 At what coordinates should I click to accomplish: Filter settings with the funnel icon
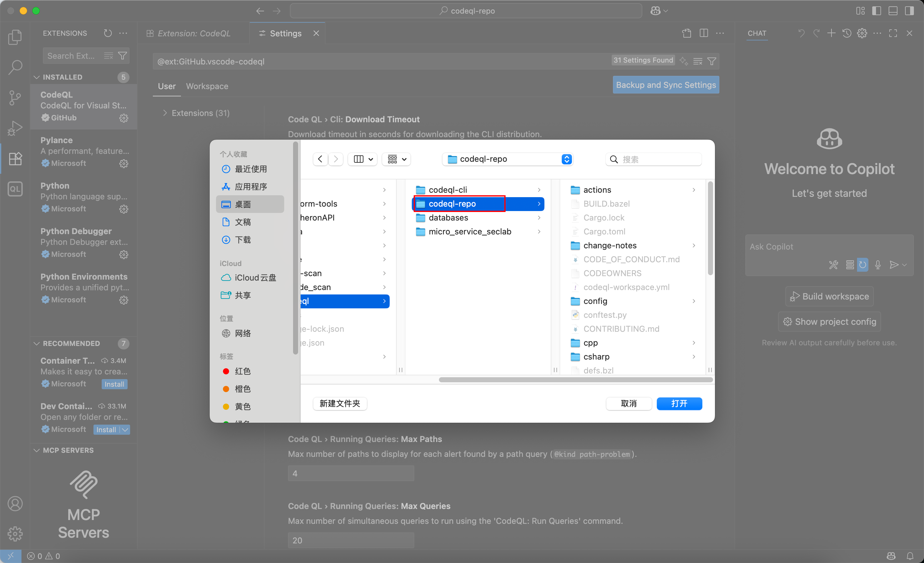tap(711, 61)
